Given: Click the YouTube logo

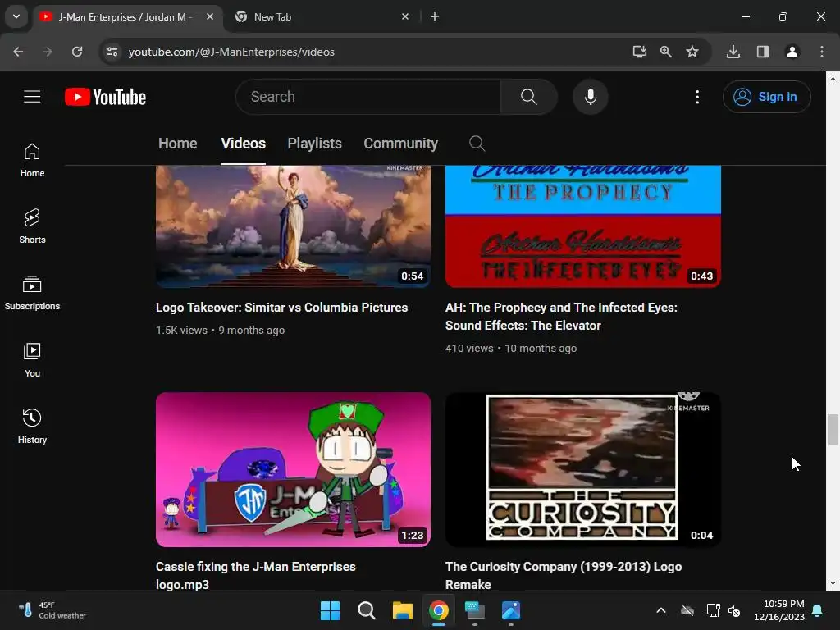Looking at the screenshot, I should coord(106,97).
